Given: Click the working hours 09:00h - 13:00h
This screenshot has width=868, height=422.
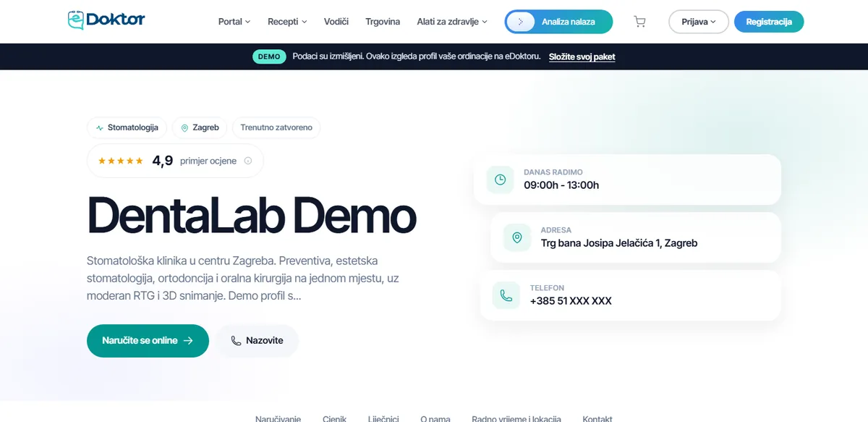Looking at the screenshot, I should (561, 185).
